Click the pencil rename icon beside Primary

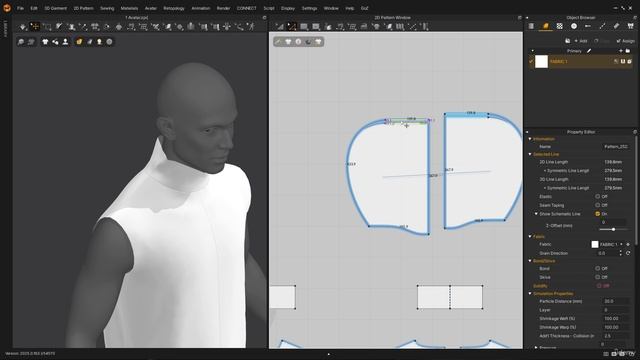(589, 51)
